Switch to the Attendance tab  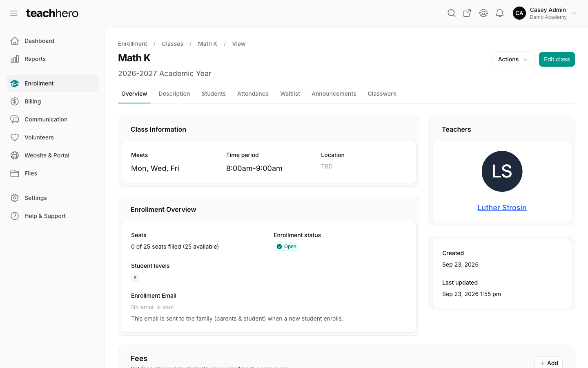pos(253,94)
